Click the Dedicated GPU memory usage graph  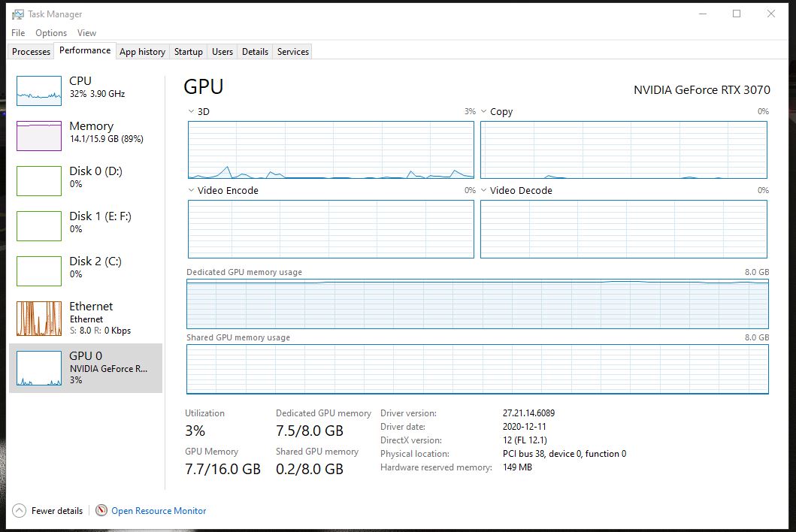point(477,304)
